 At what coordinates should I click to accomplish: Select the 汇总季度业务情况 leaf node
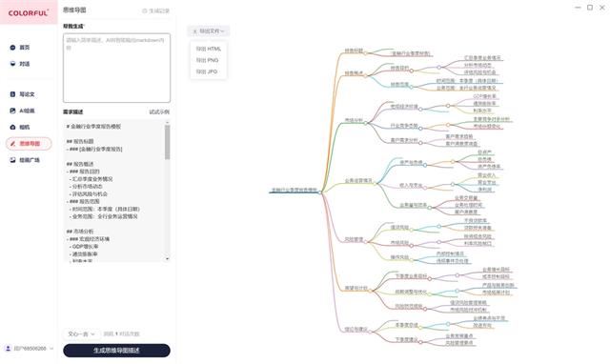point(482,58)
